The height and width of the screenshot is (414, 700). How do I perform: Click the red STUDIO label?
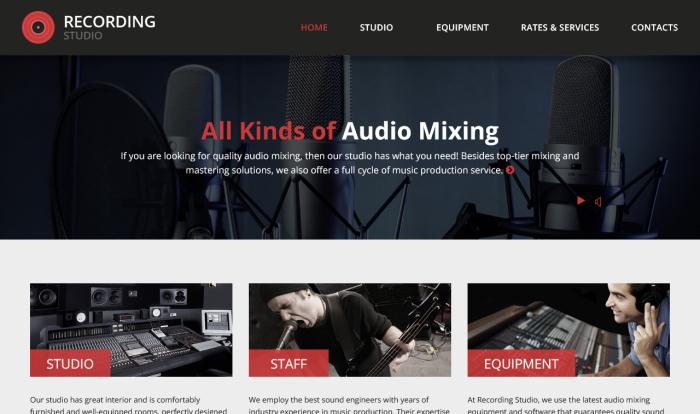click(70, 364)
